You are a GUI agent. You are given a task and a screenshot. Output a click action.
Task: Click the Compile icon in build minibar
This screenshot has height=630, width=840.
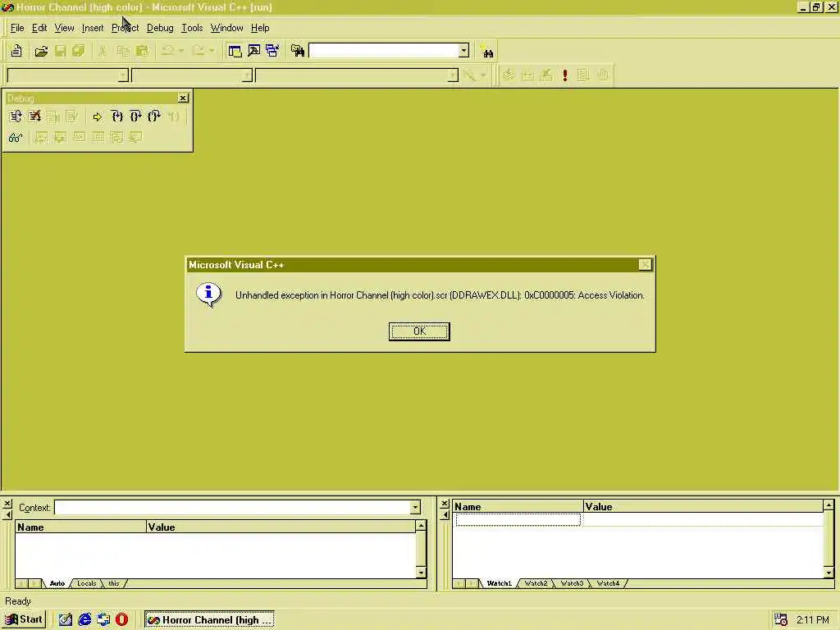(509, 75)
